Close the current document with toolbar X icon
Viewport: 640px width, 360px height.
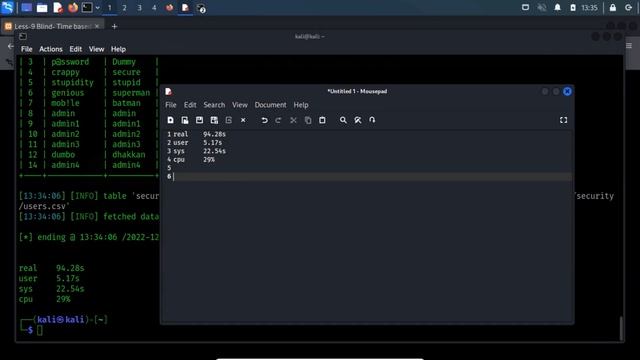coord(243,120)
